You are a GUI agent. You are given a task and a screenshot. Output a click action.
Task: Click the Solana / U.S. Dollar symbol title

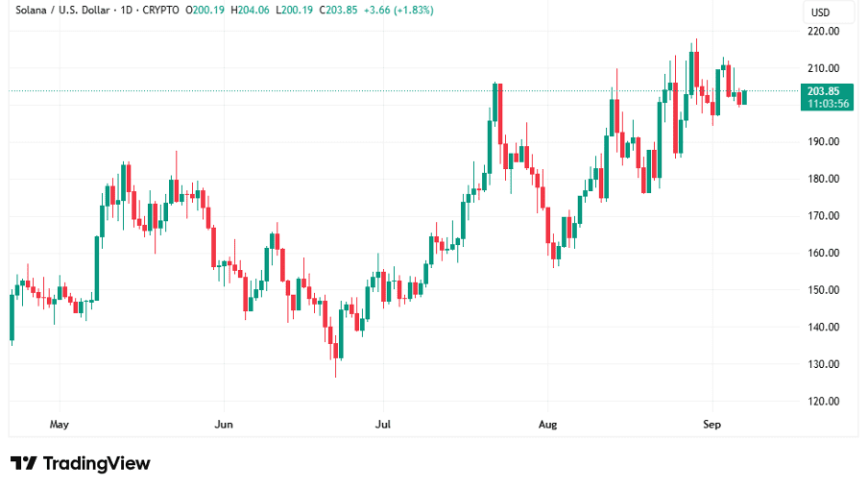(64, 10)
